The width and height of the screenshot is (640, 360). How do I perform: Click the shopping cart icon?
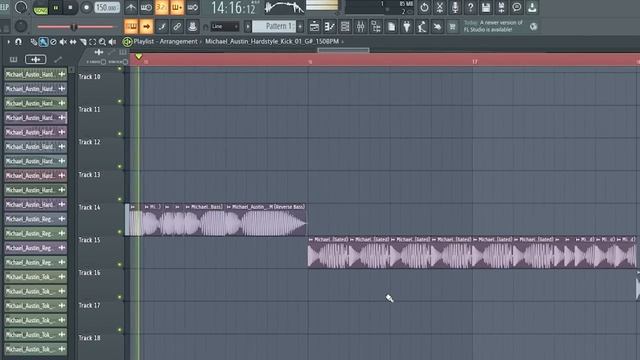pos(452,27)
